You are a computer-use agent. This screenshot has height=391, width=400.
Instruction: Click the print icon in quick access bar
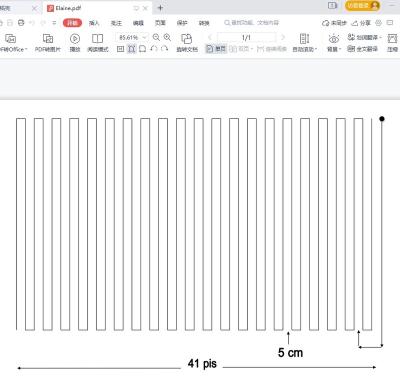coord(21,23)
